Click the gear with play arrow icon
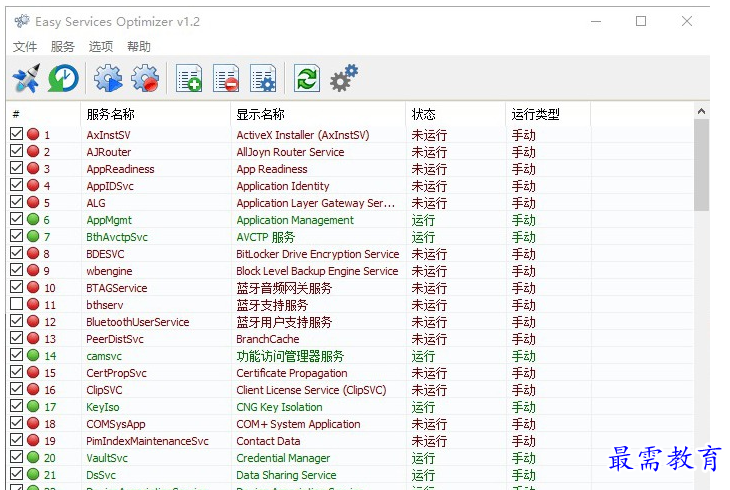Viewport: 730px width, 490px height. (x=108, y=79)
